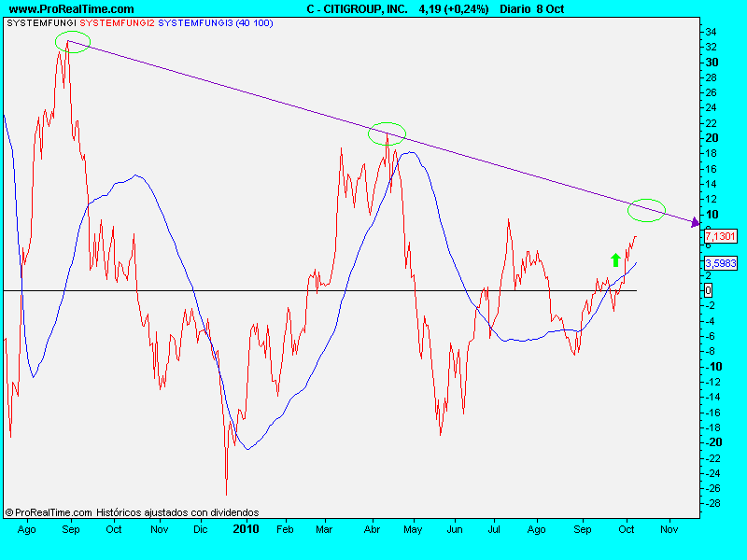Click the bold -20 value on scale
Viewport: 747px width, 560px height.
pyautogui.click(x=713, y=442)
